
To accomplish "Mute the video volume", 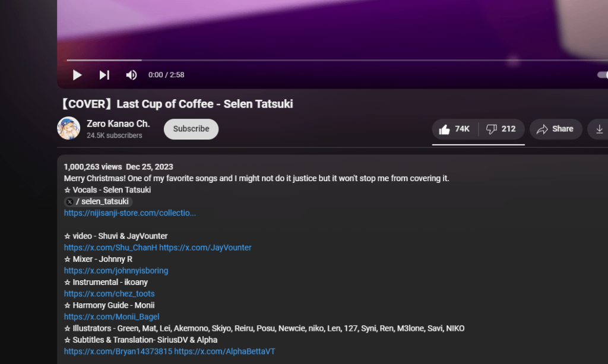I will [131, 75].
